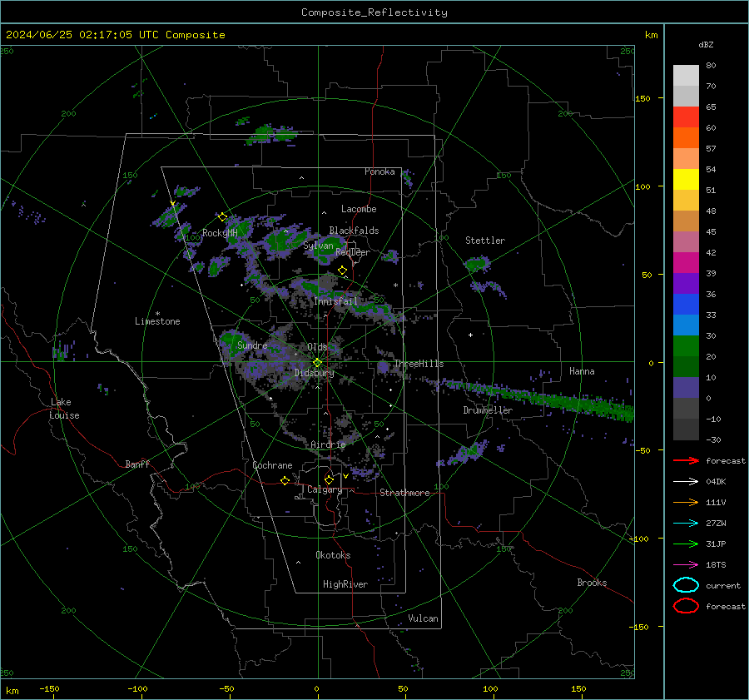Click the Composite_Reflectivity title text
The image size is (749, 700).
(374, 12)
